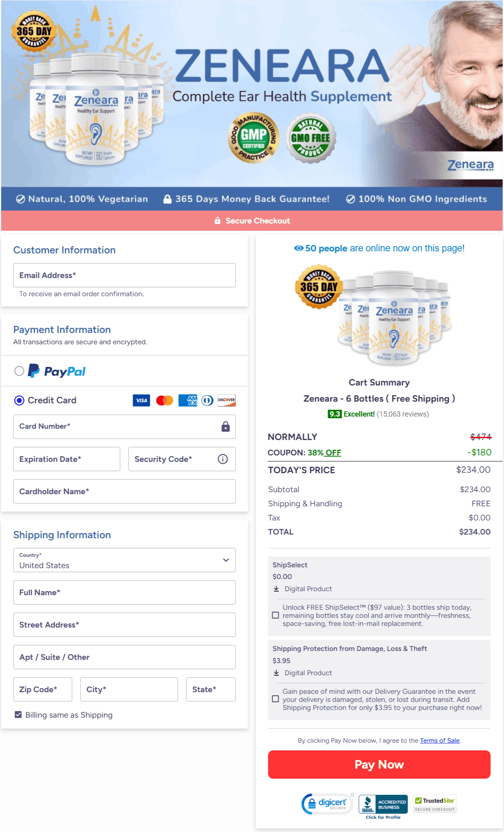Select the Visa card icon

click(x=141, y=400)
